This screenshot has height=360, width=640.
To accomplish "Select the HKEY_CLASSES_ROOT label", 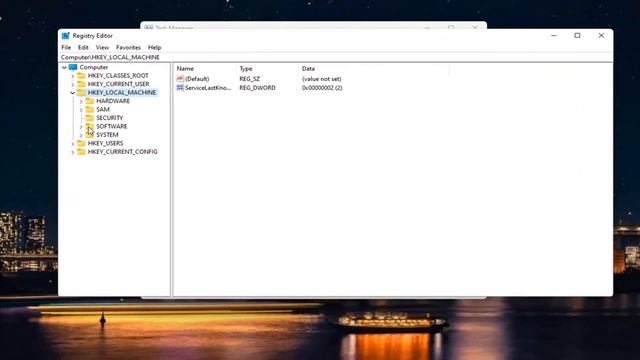I will pyautogui.click(x=118, y=76).
